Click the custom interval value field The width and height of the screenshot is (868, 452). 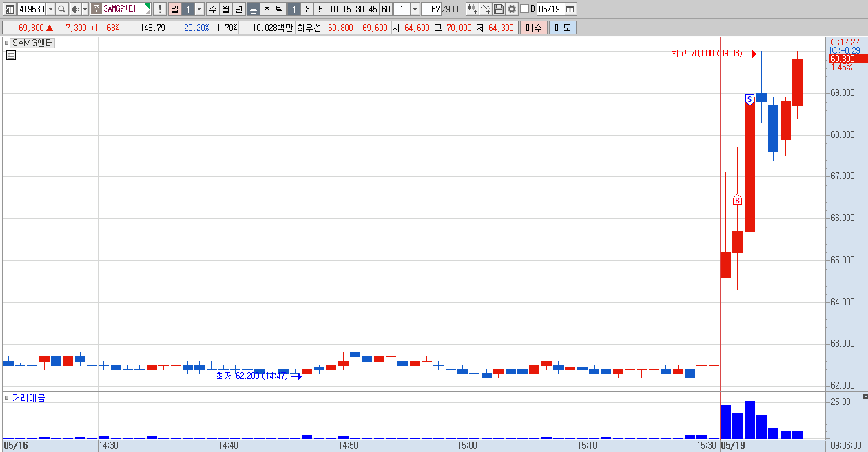click(401, 9)
